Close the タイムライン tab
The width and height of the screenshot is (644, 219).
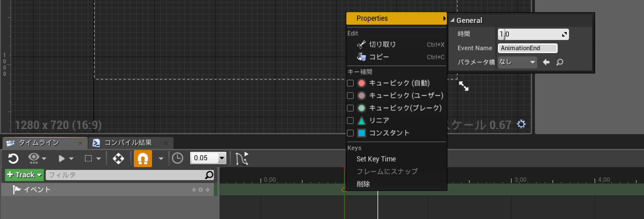point(80,143)
